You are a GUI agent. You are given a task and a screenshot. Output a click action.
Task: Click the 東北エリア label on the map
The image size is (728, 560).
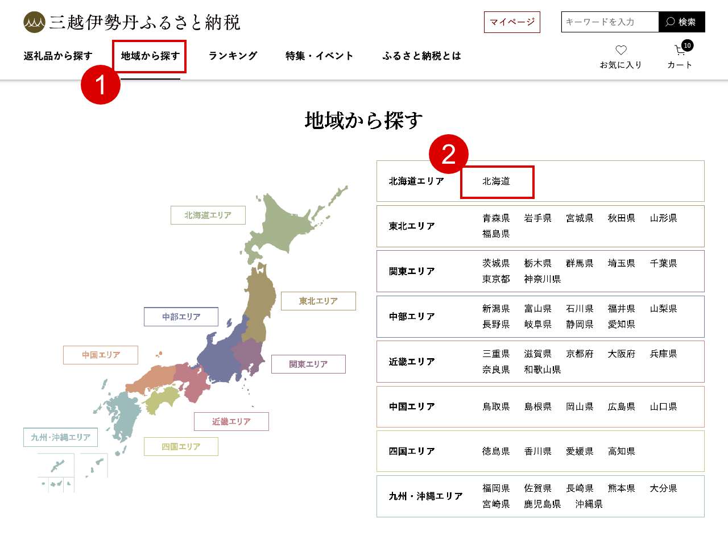(318, 301)
